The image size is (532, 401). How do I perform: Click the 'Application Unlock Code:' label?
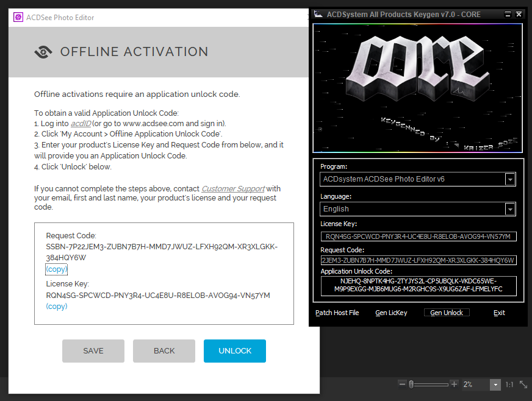point(356,271)
